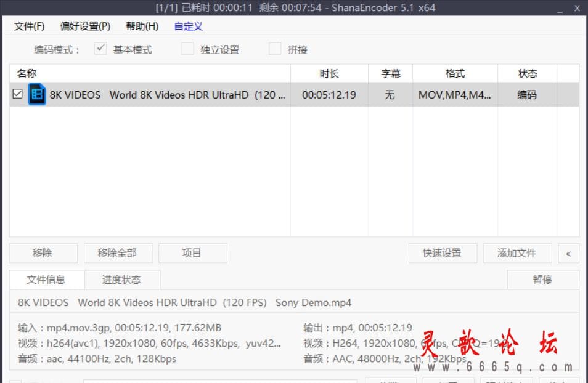This screenshot has height=383, width=588.
Task: Enable the 拼接 checkbox
Action: coord(275,49)
